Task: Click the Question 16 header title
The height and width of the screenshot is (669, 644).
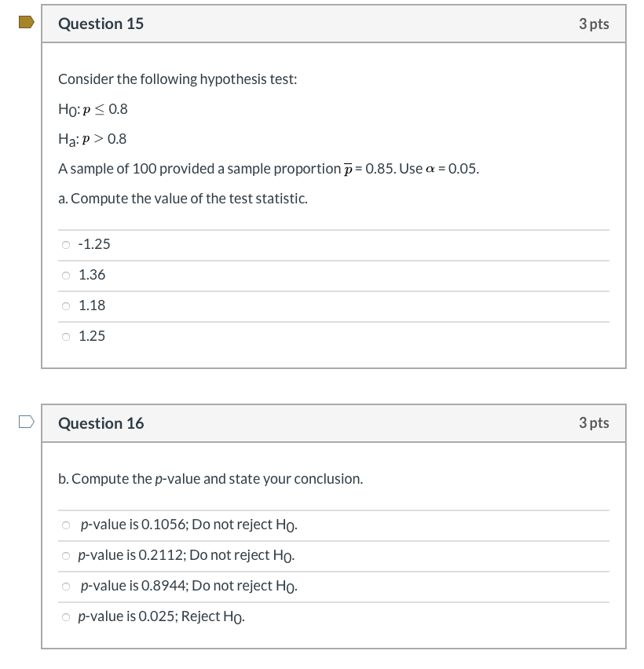Action: (101, 422)
